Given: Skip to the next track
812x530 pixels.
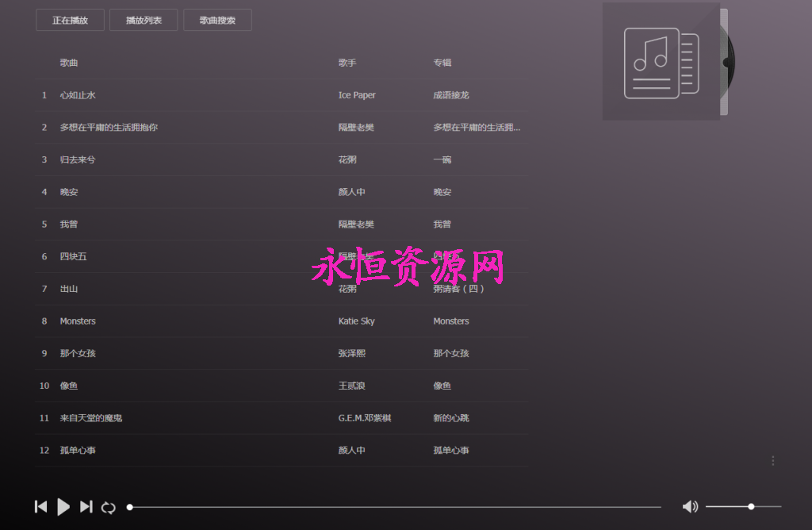Looking at the screenshot, I should pyautogui.click(x=86, y=506).
